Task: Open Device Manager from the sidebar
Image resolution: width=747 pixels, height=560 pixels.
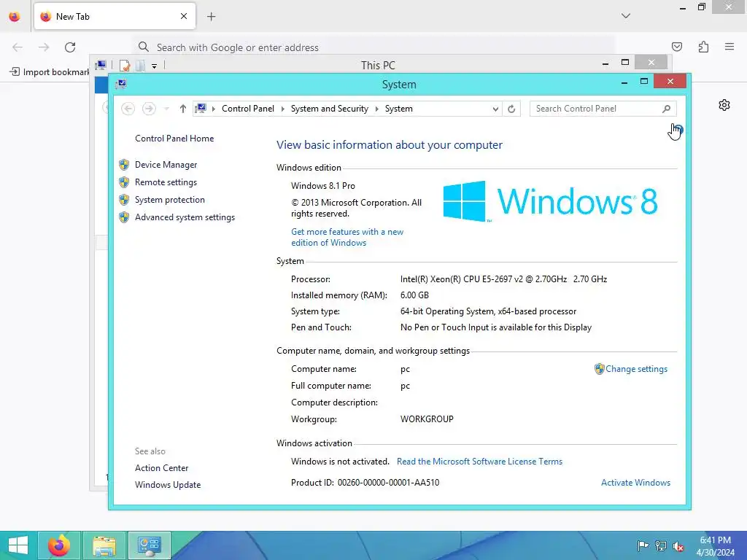Action: tap(166, 165)
